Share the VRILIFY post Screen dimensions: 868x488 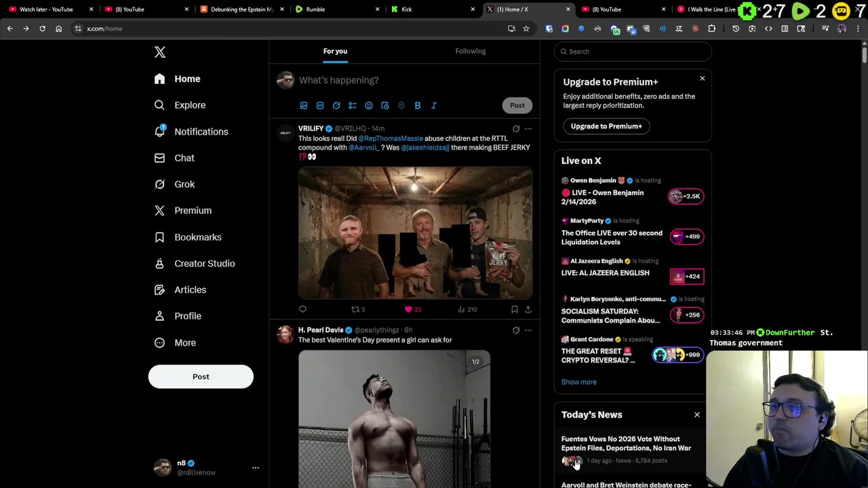tap(528, 310)
